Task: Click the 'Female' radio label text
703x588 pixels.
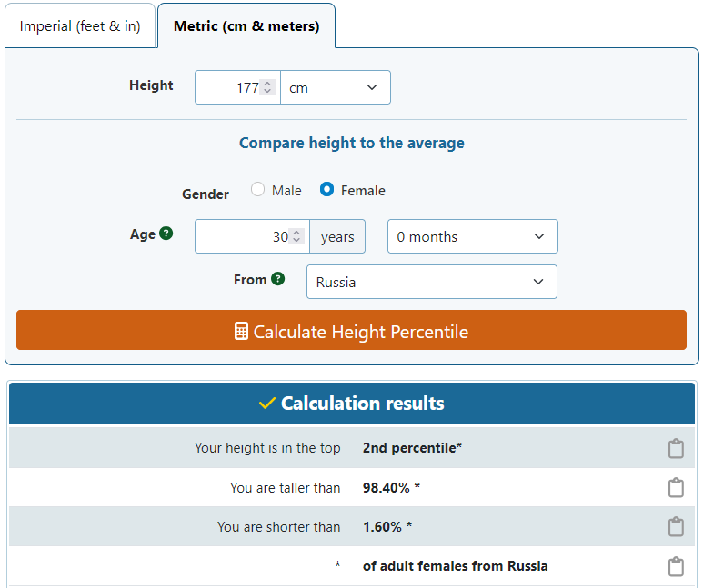Action: tap(363, 191)
